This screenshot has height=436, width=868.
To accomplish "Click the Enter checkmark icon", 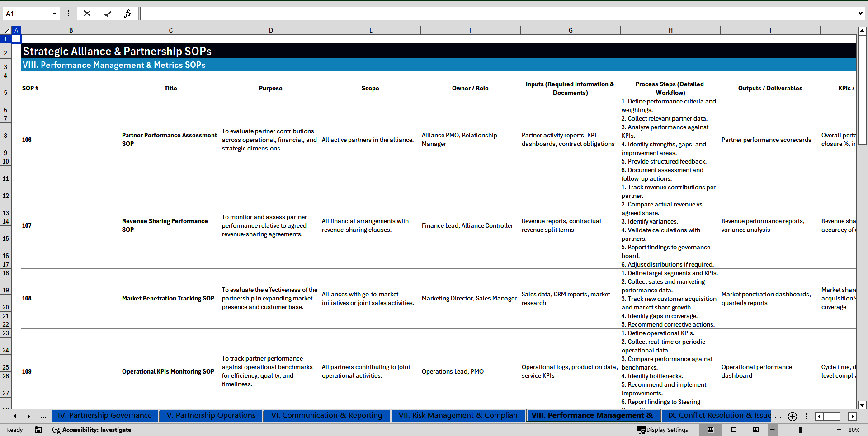I will [107, 14].
